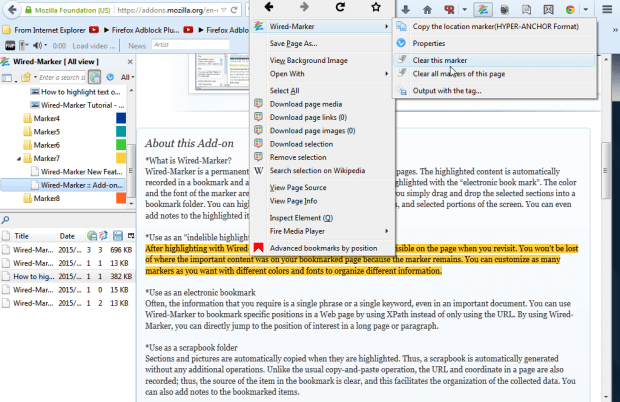The height and width of the screenshot is (402, 620).
Task: Click the Marker6 green color swatch
Action: [121, 145]
